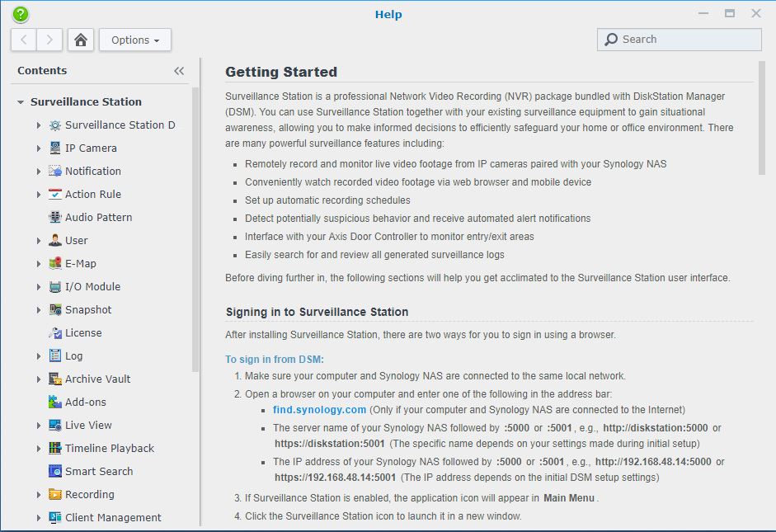The image size is (776, 532).
Task: Expand the Client Management topic
Action: coord(39,518)
